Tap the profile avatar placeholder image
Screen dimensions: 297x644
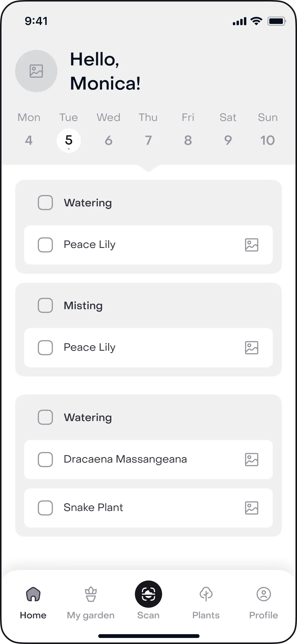pyautogui.click(x=36, y=71)
